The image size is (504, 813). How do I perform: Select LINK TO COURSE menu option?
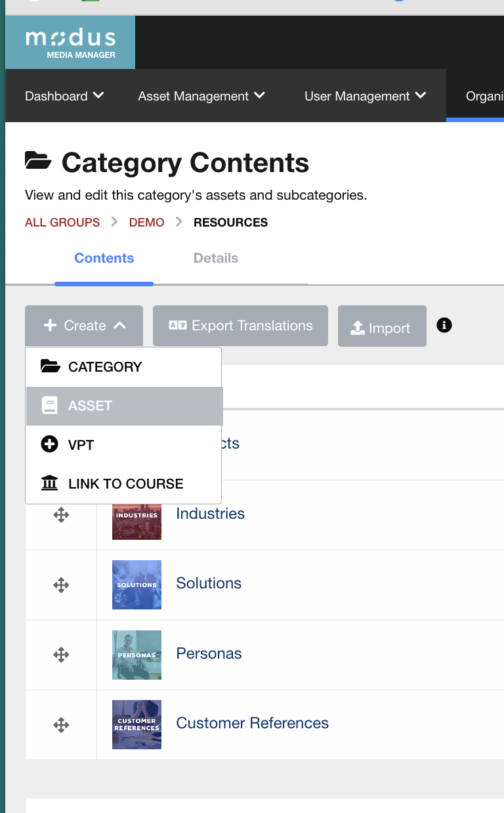point(125,484)
